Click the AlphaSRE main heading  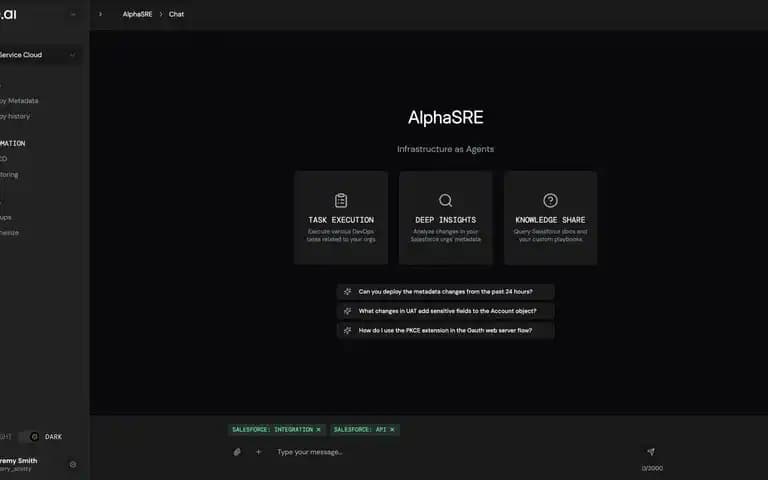tap(445, 118)
